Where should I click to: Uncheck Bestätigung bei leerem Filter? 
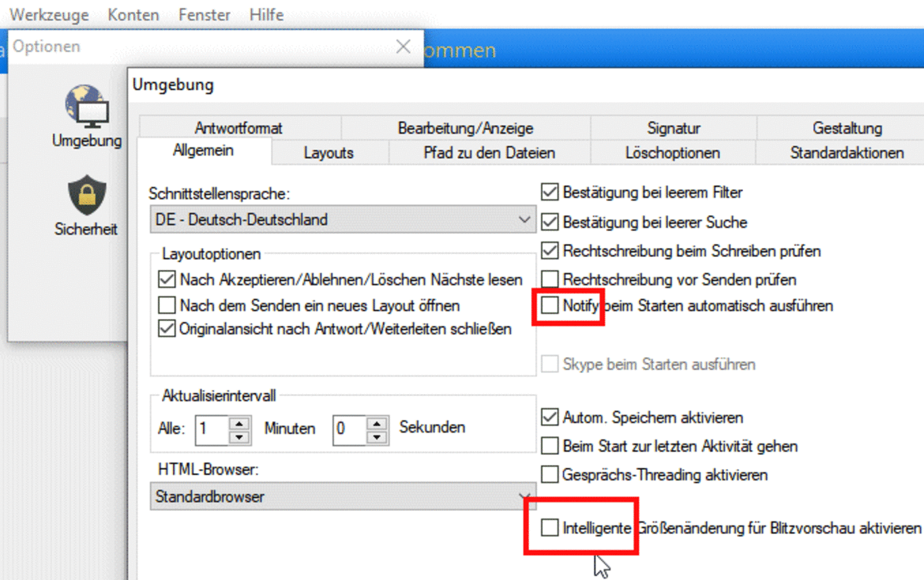550,192
